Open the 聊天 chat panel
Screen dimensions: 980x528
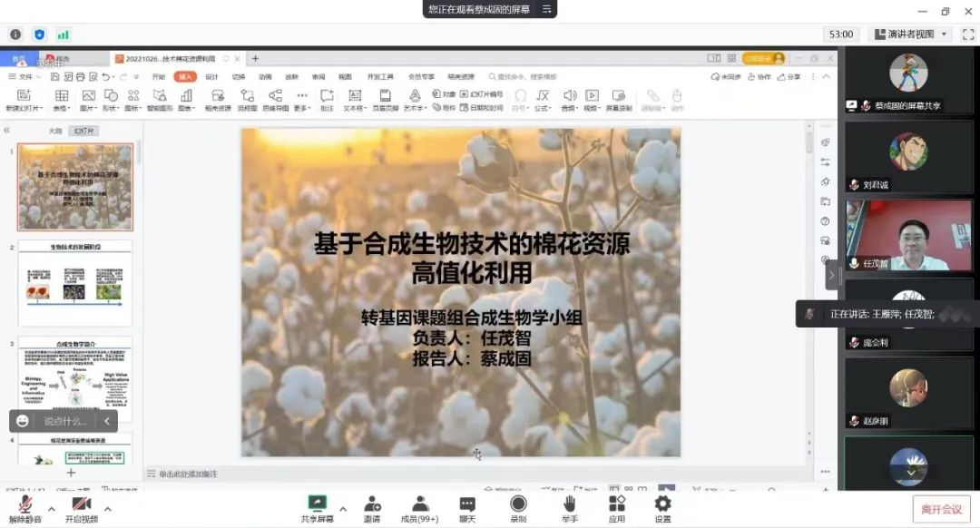tap(467, 504)
